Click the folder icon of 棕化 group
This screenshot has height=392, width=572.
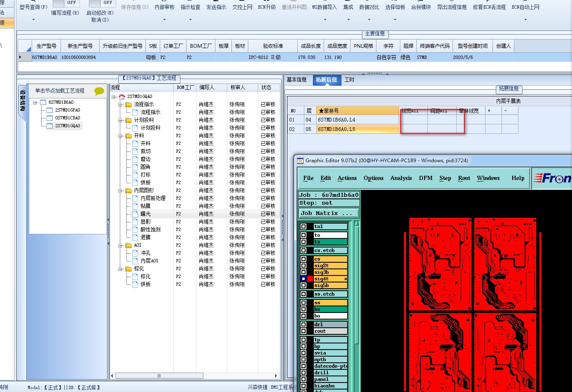128,268
